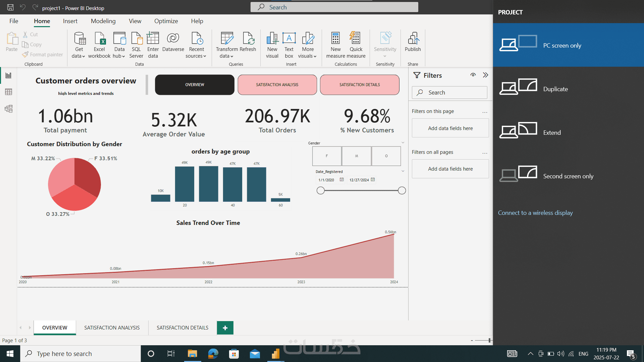This screenshot has width=644, height=362.
Task: Click the Filters search box
Action: (x=449, y=93)
